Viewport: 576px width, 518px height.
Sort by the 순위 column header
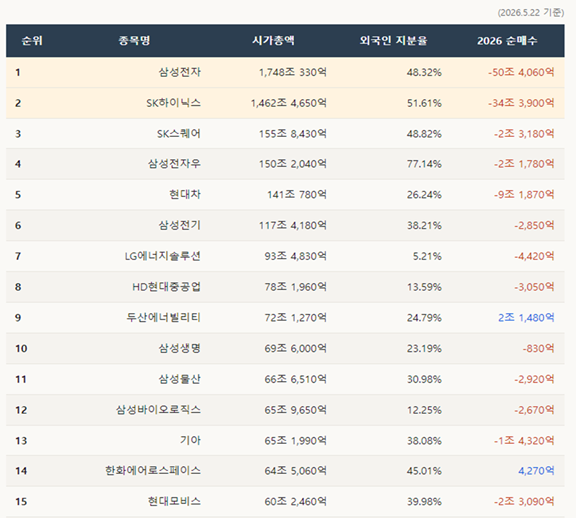pyautogui.click(x=32, y=40)
